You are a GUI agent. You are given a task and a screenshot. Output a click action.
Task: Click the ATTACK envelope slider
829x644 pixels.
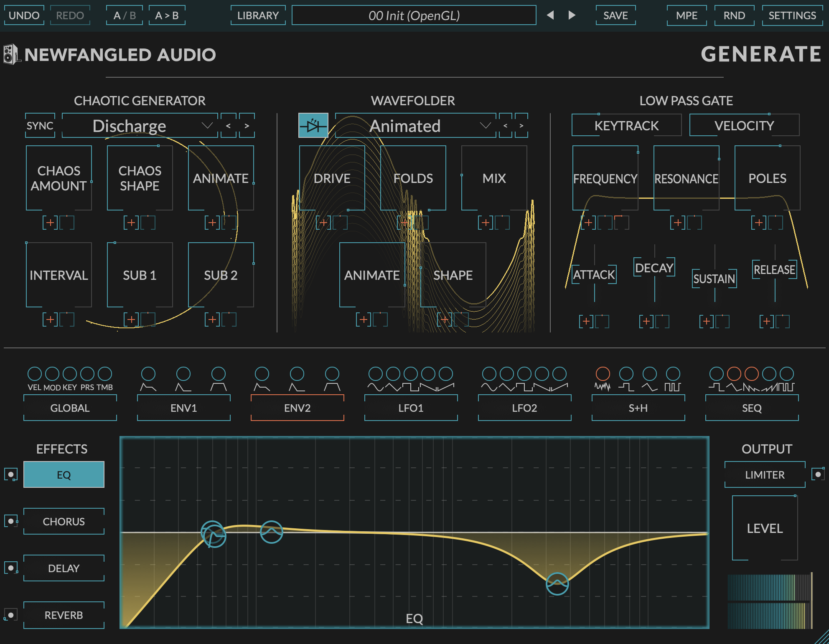coord(594,274)
